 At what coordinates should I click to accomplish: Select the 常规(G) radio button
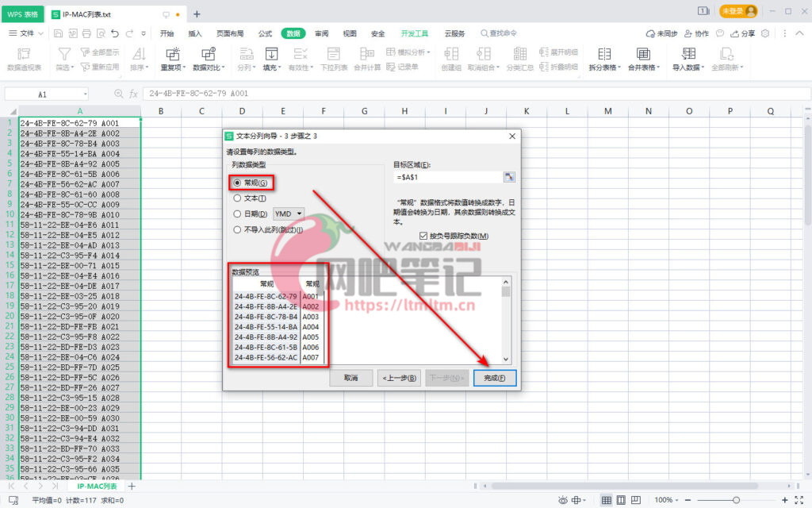point(237,183)
